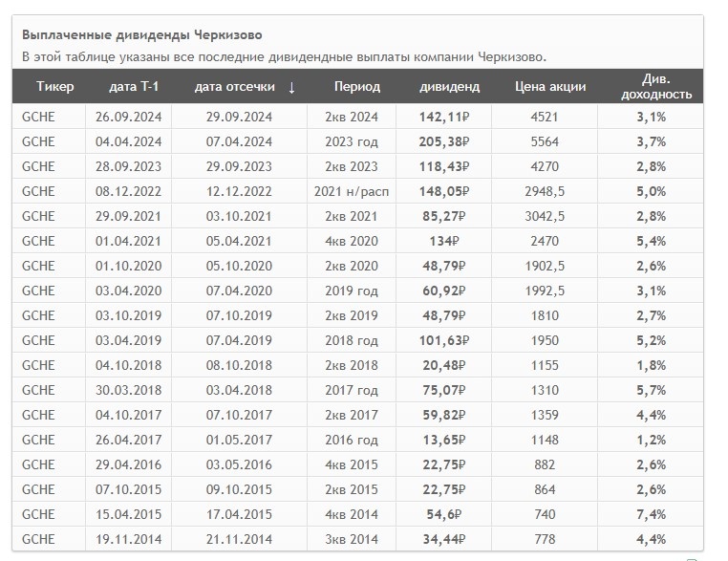This screenshot has height=561, width=728.
Task: Click dividend value 134₽
Action: click(x=444, y=241)
